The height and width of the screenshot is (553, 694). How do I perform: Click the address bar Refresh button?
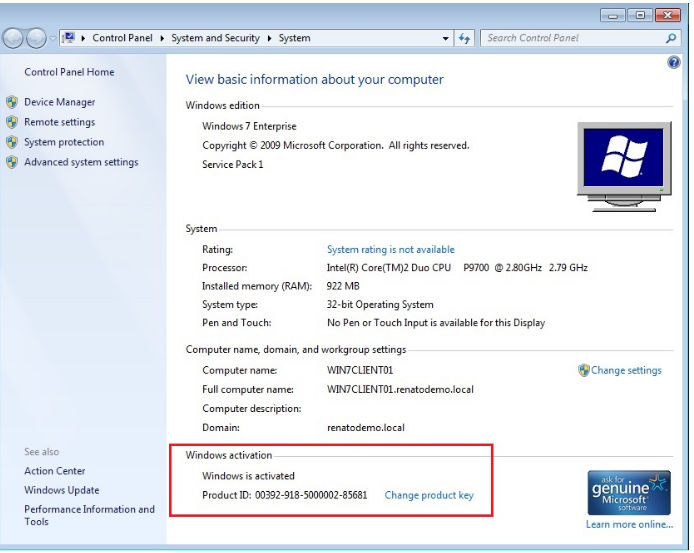[x=464, y=39]
